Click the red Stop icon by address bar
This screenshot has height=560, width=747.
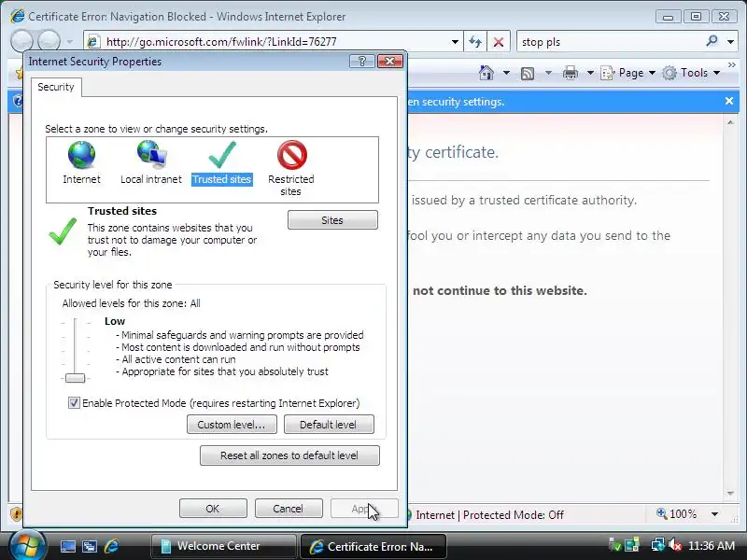click(x=499, y=42)
